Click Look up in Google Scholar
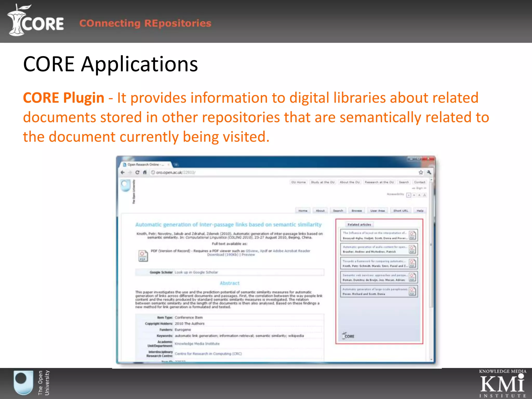532x399 pixels. tap(196, 272)
